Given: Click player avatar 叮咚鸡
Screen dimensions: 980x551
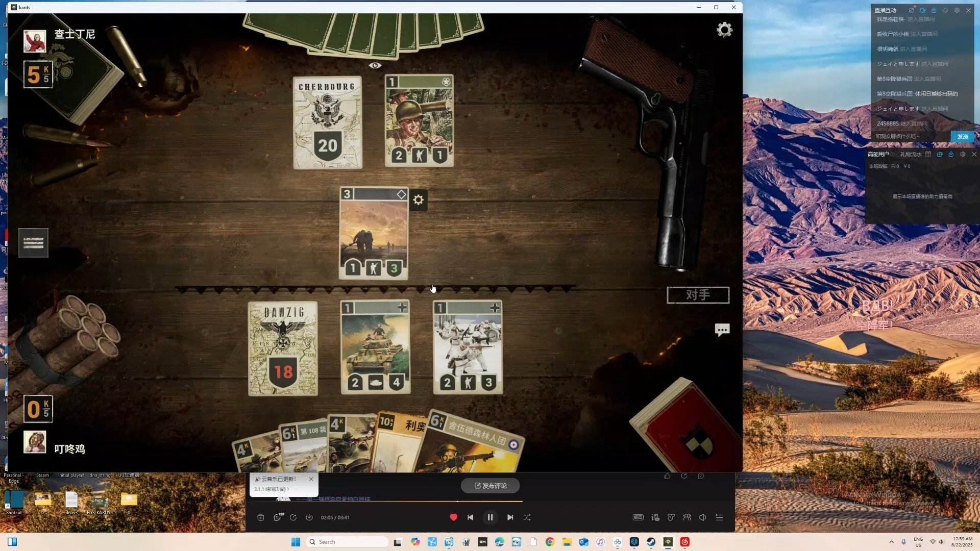Looking at the screenshot, I should tap(35, 442).
